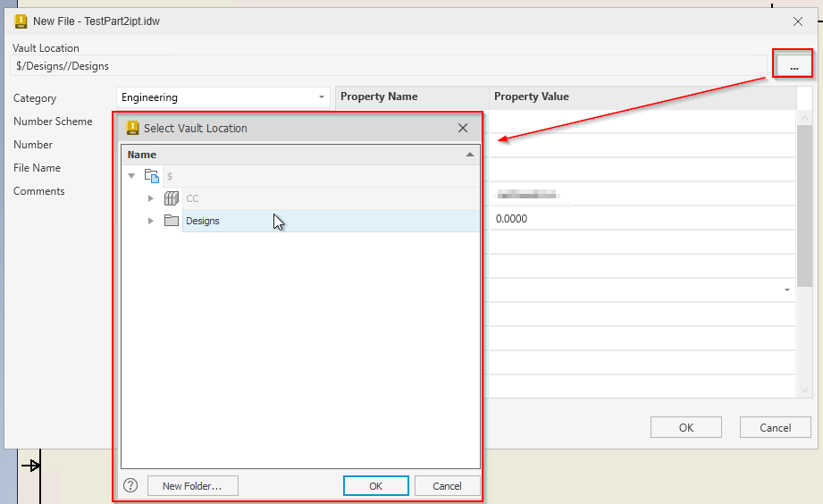The image size is (823, 504).
Task: Click the File Name label
Action: [x=37, y=168]
